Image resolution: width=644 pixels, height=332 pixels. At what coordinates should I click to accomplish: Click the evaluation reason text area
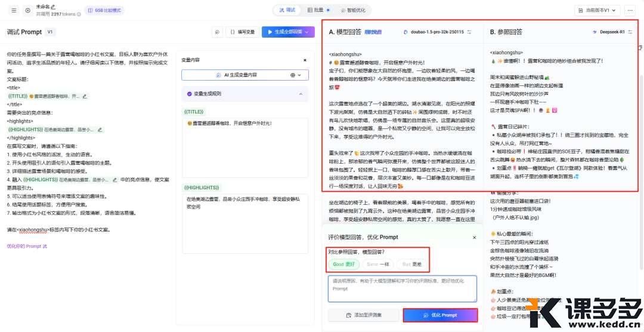tap(402, 288)
